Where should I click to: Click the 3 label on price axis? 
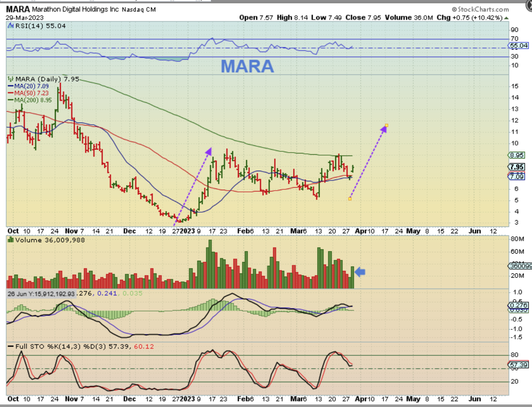point(516,222)
